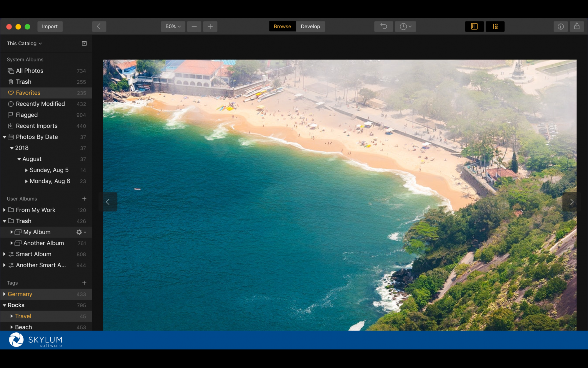The image size is (588, 368).
Task: Click the history/versions clock icon
Action: pos(404,26)
